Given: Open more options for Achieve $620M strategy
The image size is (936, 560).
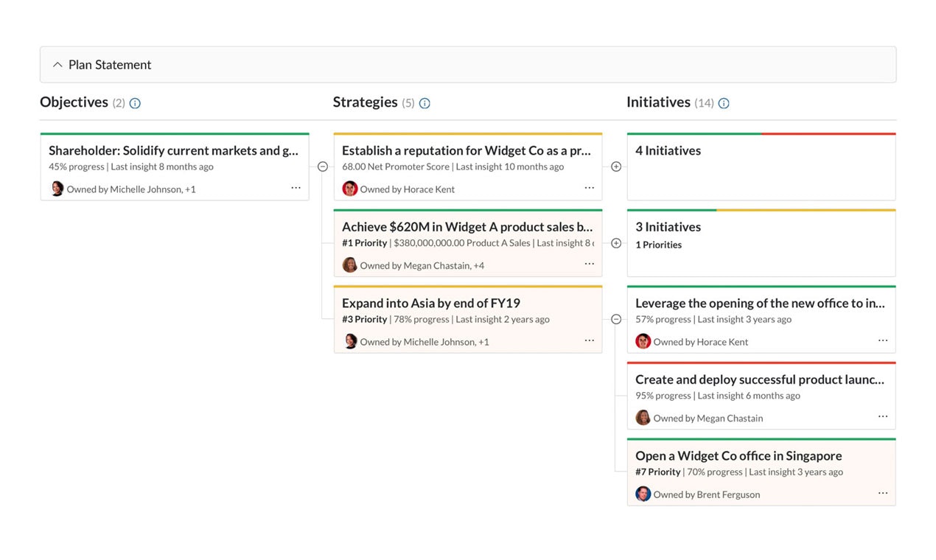Looking at the screenshot, I should (589, 264).
